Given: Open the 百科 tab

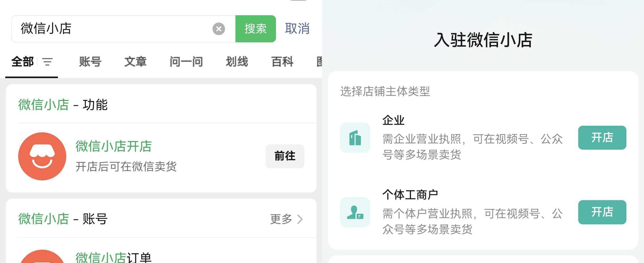Looking at the screenshot, I should tap(282, 62).
